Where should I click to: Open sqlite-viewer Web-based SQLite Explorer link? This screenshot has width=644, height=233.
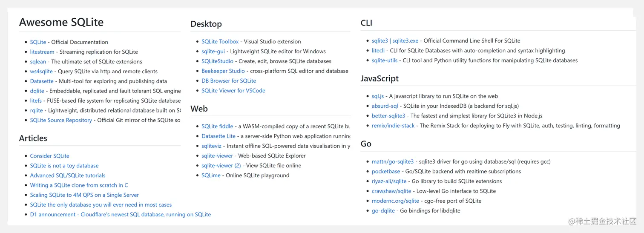[x=217, y=156]
